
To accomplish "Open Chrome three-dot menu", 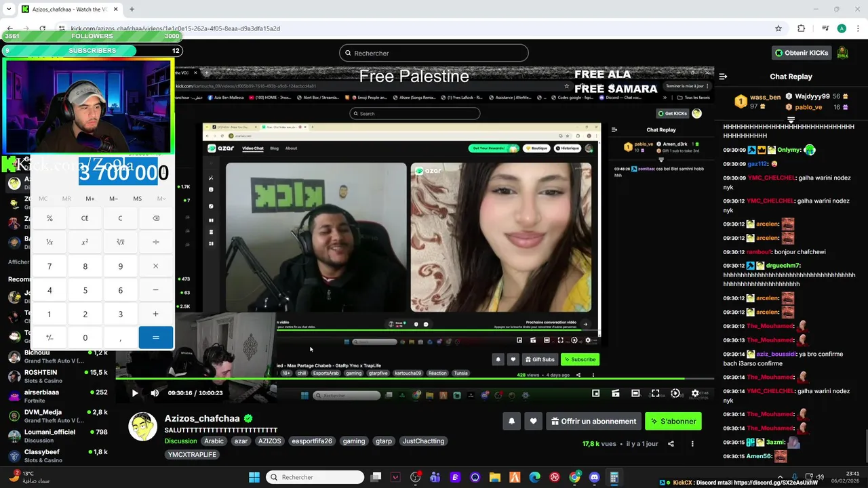I will pyautogui.click(x=857, y=28).
